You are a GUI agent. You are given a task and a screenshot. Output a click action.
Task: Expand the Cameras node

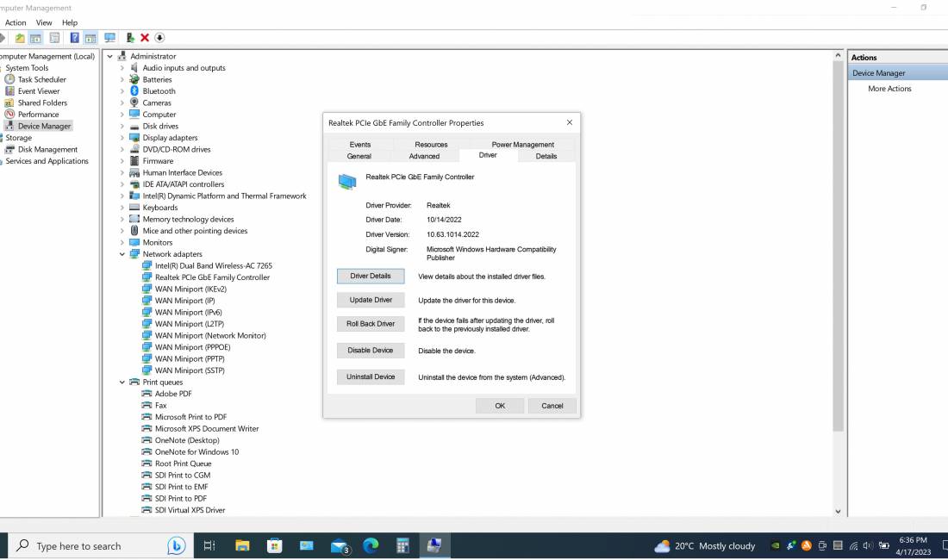pos(122,103)
